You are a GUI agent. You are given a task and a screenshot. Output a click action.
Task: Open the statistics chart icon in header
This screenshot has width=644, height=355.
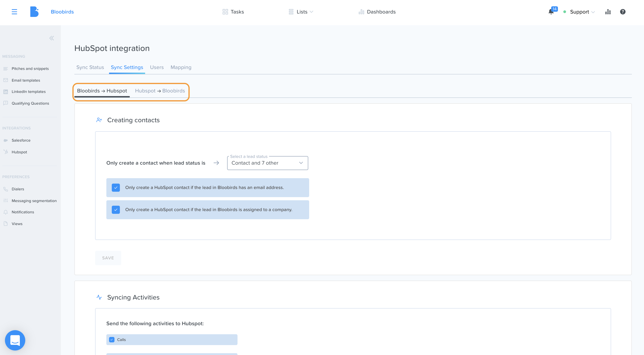[x=608, y=12]
